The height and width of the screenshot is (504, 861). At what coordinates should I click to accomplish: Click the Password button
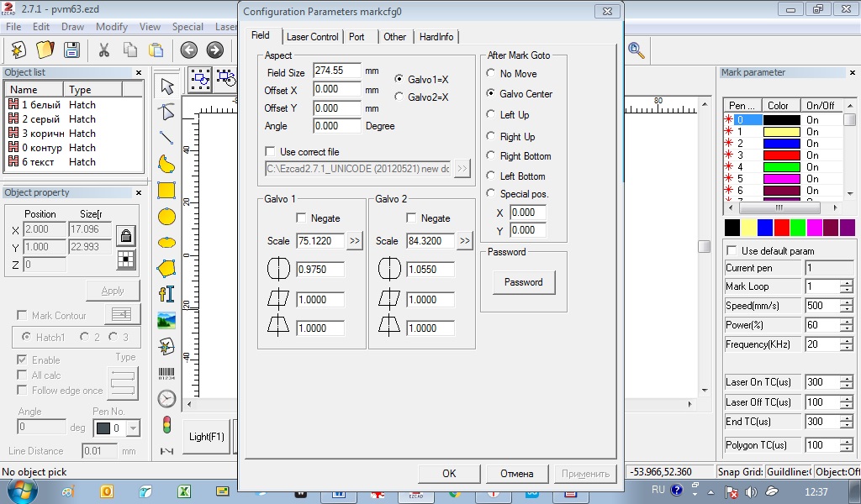pyautogui.click(x=523, y=282)
